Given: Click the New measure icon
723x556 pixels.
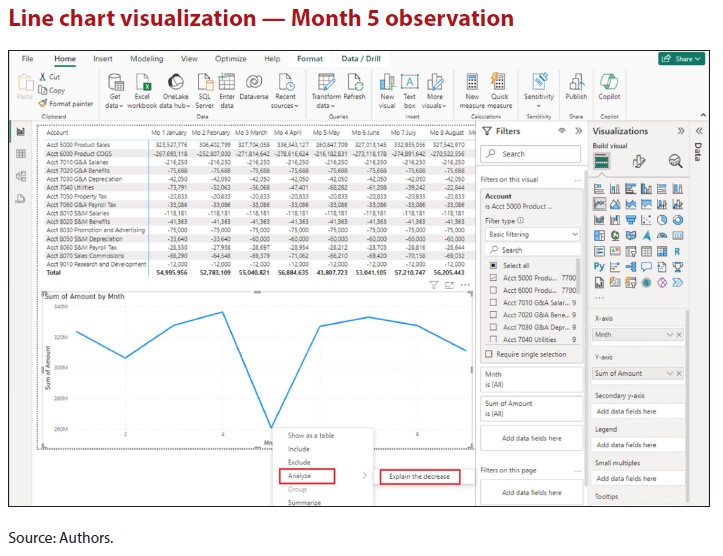Looking at the screenshot, I should point(472,84).
